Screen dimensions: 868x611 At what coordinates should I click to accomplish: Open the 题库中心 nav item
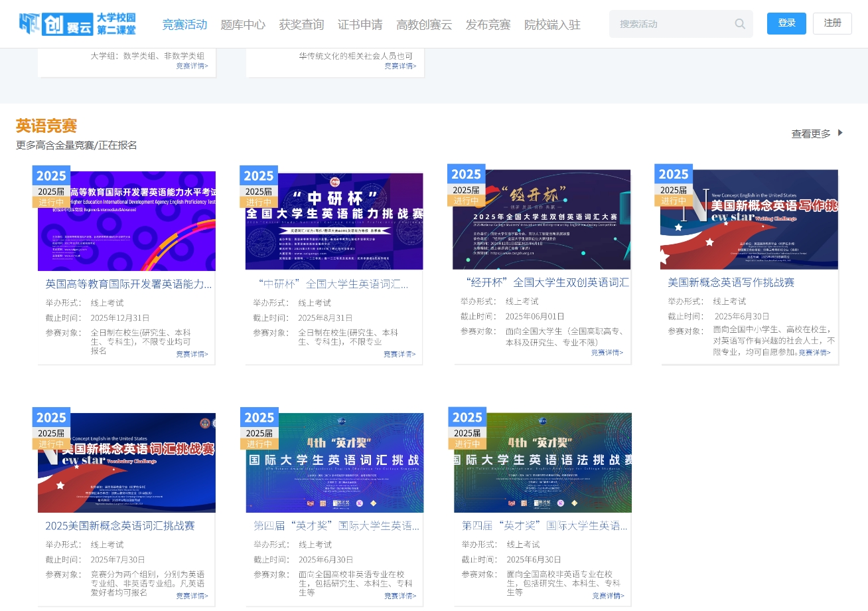pyautogui.click(x=243, y=25)
